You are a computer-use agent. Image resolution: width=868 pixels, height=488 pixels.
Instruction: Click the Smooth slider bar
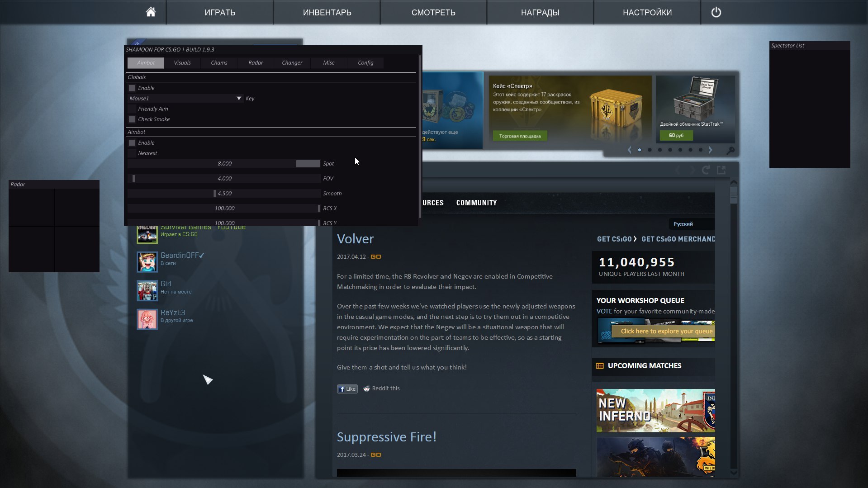(x=224, y=194)
